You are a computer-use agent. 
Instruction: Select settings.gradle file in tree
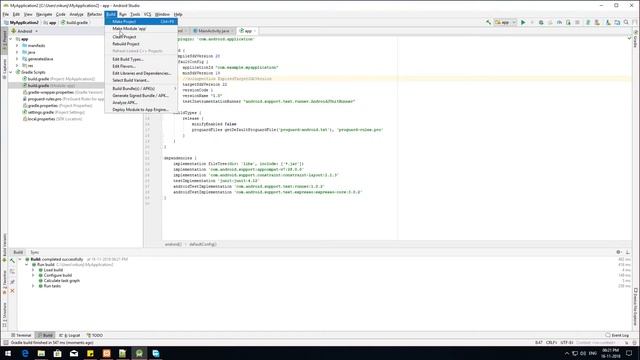tap(53, 112)
